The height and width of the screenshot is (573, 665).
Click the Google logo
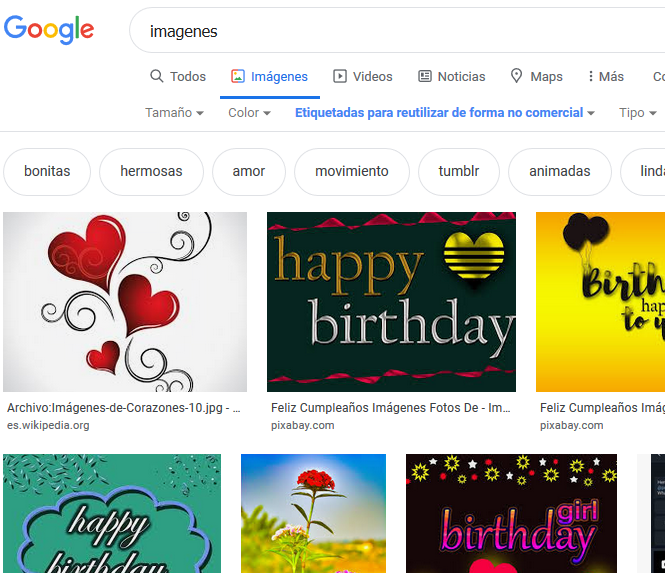(x=49, y=30)
